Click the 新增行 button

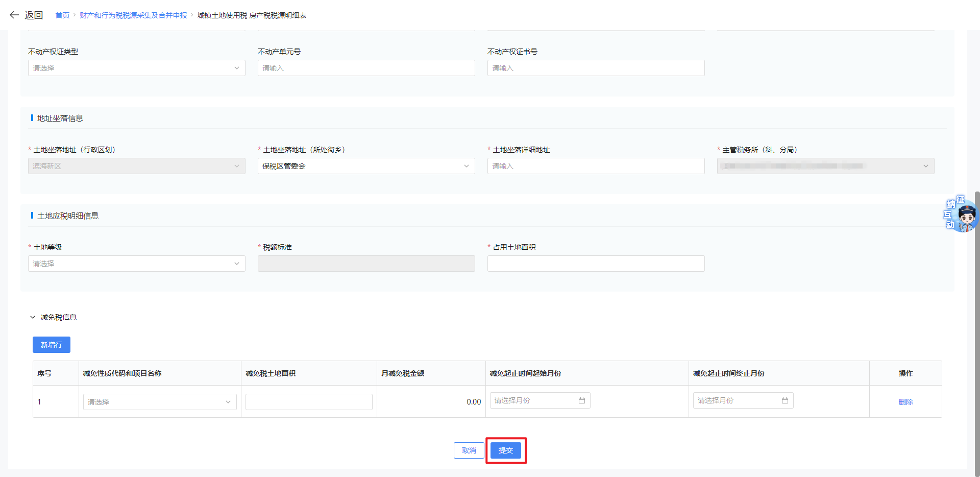pyautogui.click(x=52, y=345)
